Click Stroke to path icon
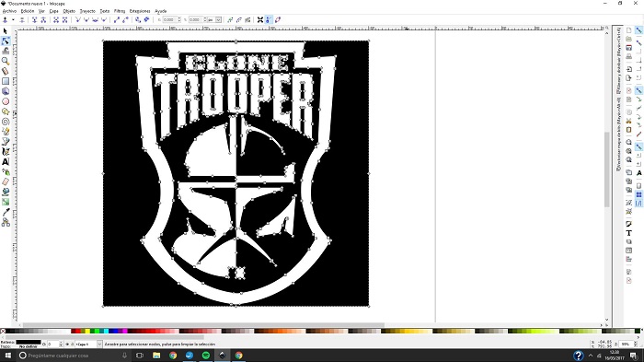Screen dimensions: 644x362 pos(146,19)
